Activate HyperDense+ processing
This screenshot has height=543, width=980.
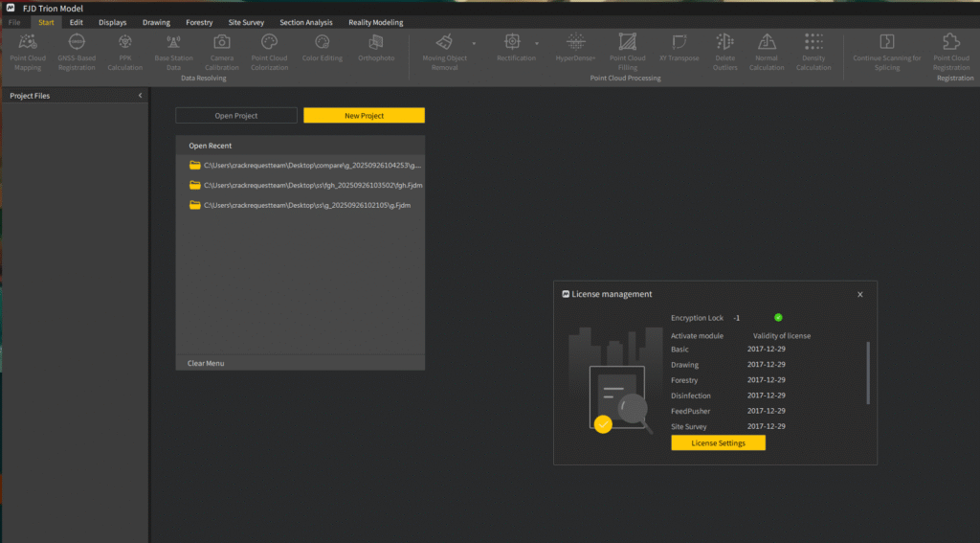(575, 48)
